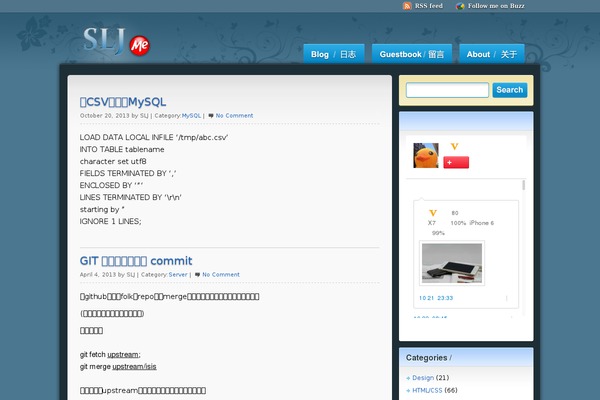Screen dimensions: 600x400
Task: Click the RSS feed icon
Action: [407, 6]
